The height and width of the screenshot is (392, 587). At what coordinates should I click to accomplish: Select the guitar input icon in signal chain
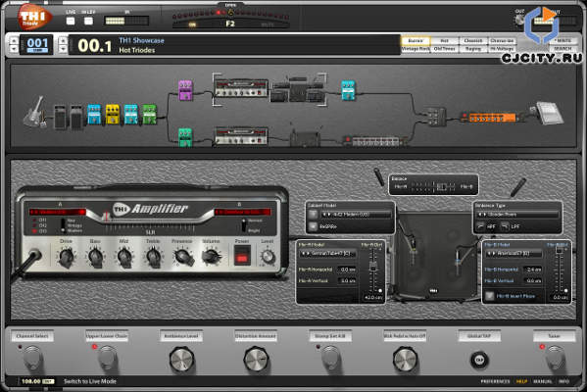point(35,112)
